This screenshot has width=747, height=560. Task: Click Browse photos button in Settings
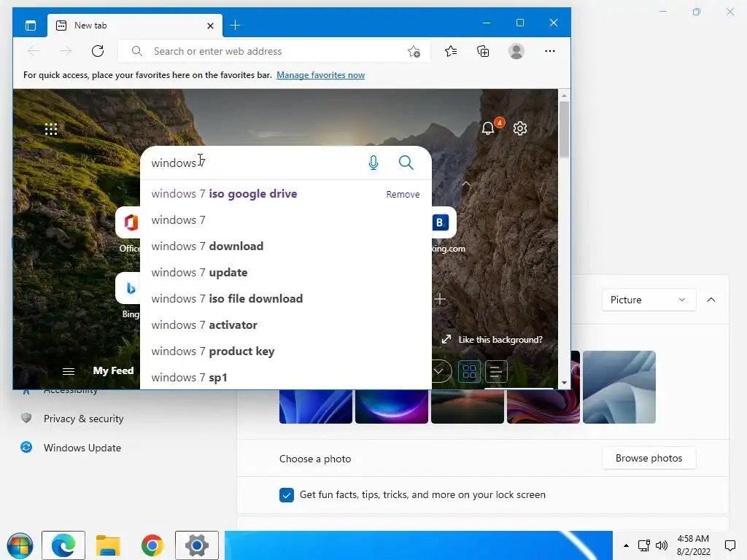point(649,458)
